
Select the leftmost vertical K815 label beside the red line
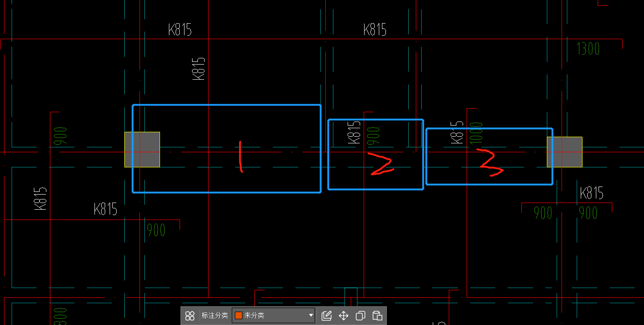[x=40, y=198]
